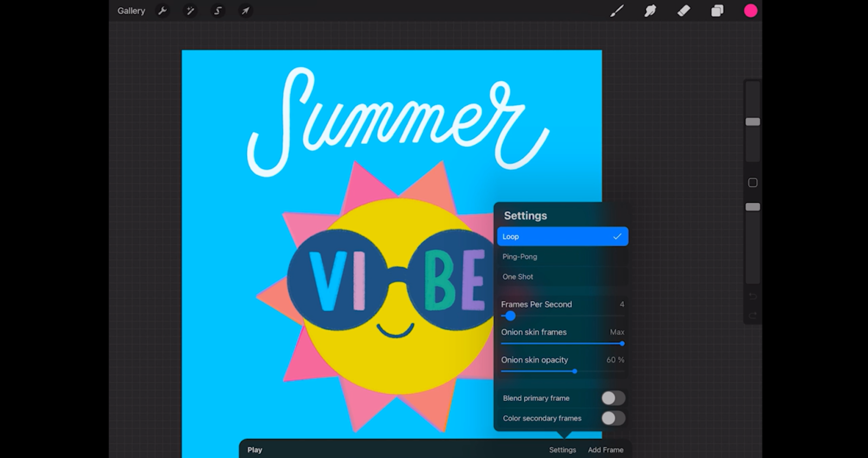Tap the redo arrow on sidebar
The width and height of the screenshot is (868, 458).
pyautogui.click(x=752, y=315)
